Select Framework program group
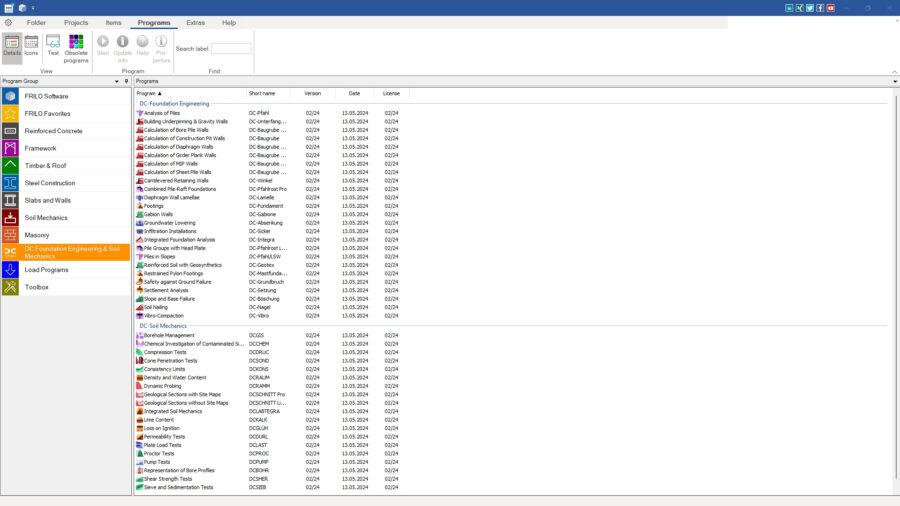Viewport: 900px width, 506px height. click(65, 148)
